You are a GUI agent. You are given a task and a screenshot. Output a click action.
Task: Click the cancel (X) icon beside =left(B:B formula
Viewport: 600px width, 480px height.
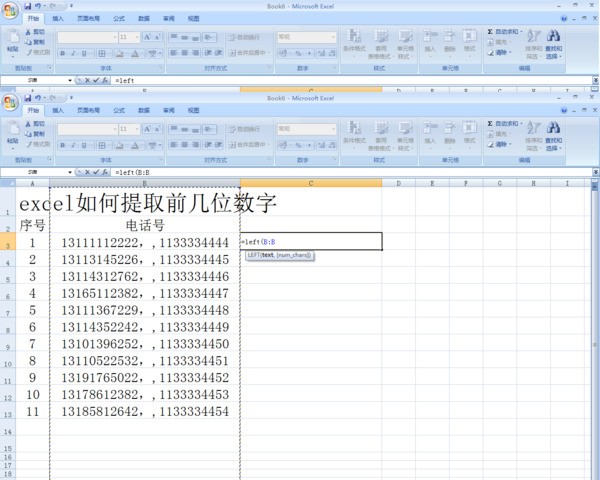tap(86, 172)
